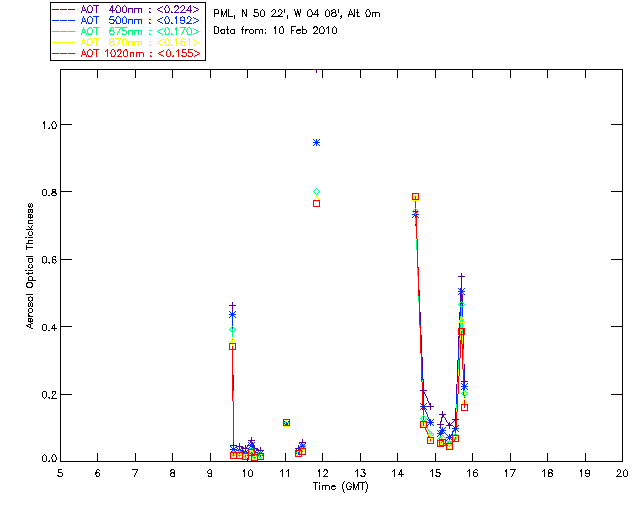Click the x-axis tick label 10

pos(247,473)
